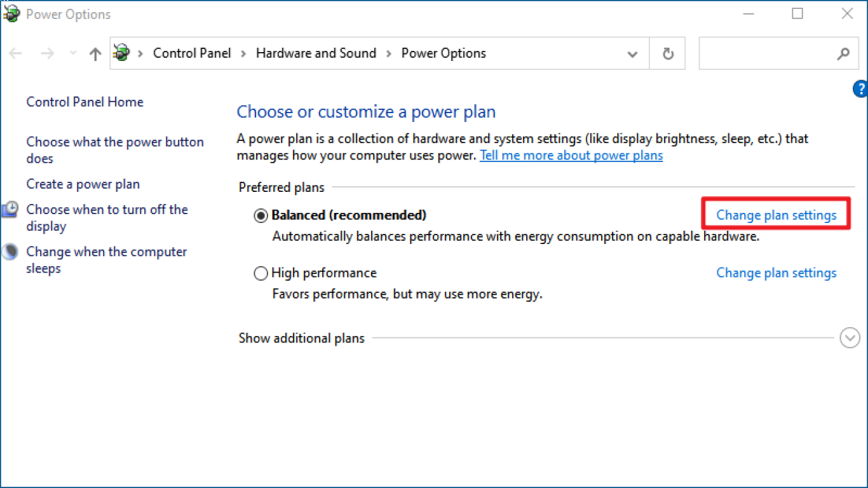
Task: Click the Power Options icon in address bar
Action: pyautogui.click(x=123, y=53)
